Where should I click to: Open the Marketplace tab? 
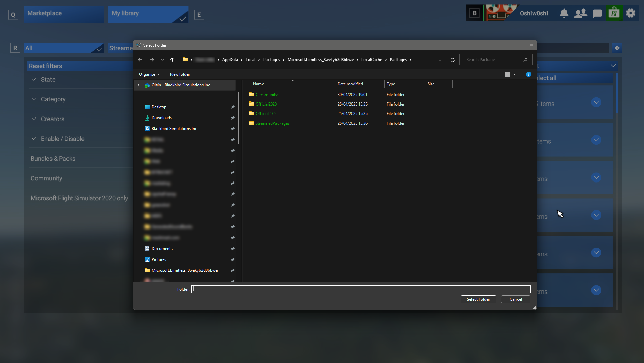point(64,14)
